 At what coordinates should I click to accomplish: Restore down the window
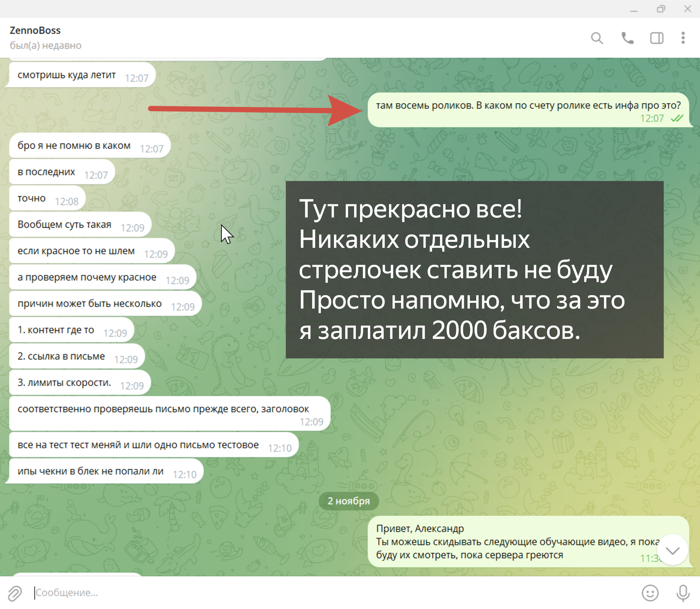click(660, 9)
